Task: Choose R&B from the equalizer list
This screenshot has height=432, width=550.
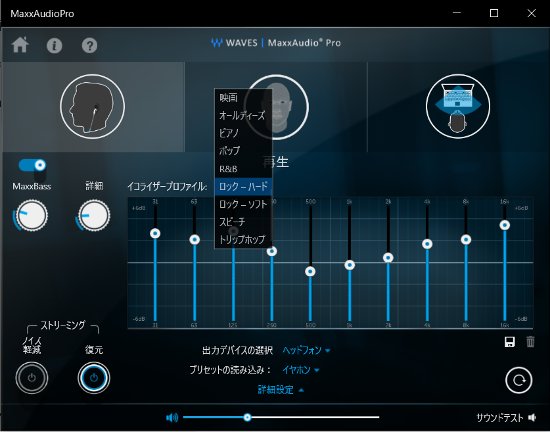Action: click(x=243, y=169)
